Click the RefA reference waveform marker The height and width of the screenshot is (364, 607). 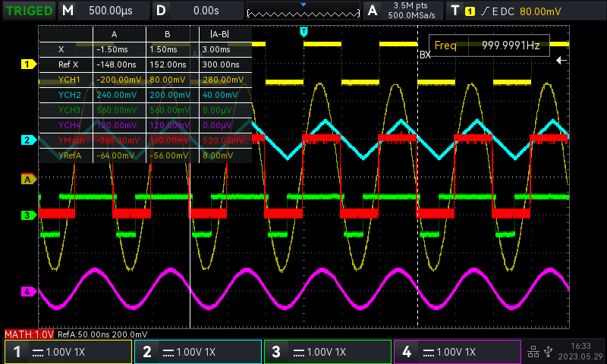(x=28, y=179)
